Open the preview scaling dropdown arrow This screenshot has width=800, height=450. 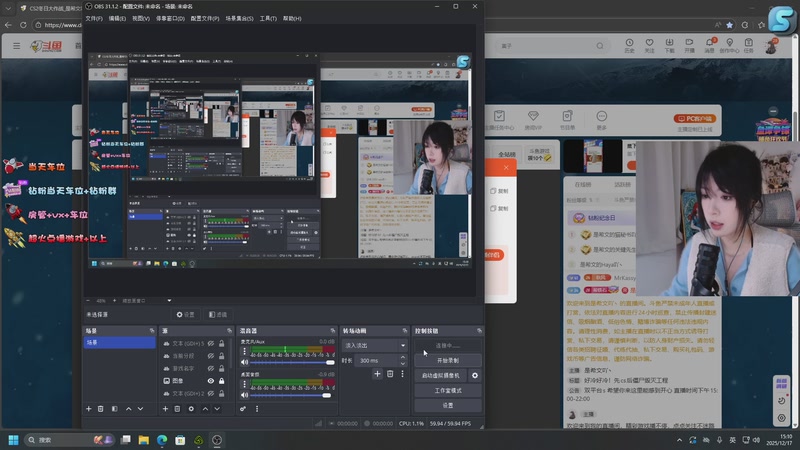click(169, 301)
